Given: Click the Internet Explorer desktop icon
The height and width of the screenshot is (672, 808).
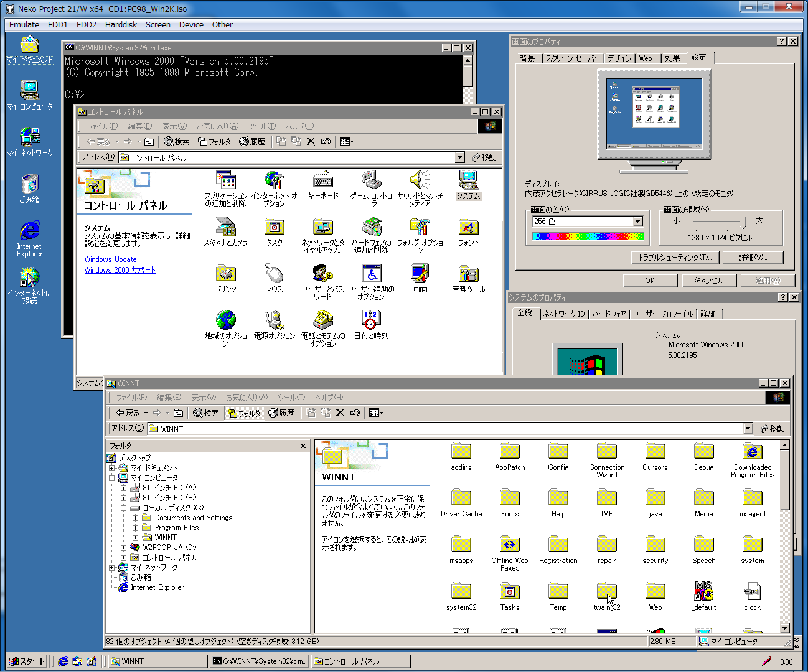Looking at the screenshot, I should [x=29, y=231].
